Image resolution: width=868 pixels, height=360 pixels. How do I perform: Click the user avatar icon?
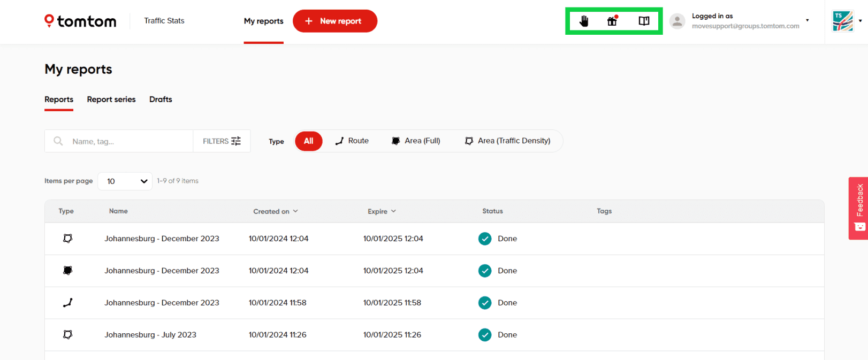point(677,21)
